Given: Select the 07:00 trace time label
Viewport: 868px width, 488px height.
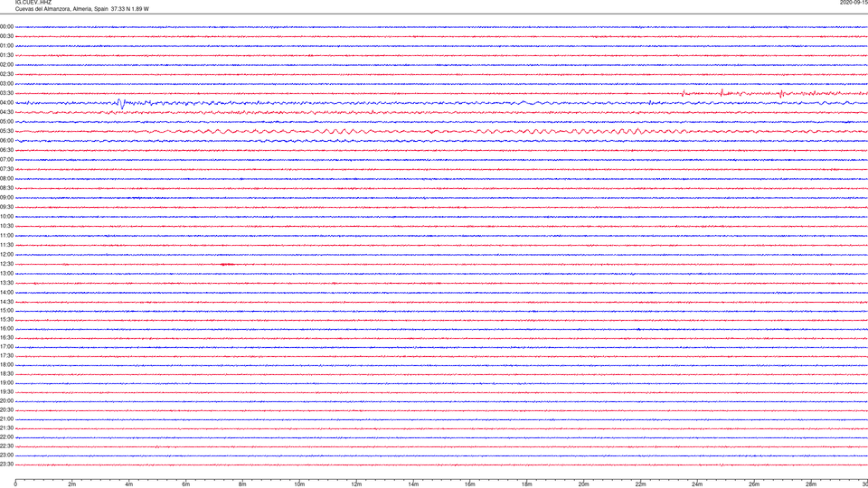Looking at the screenshot, I should click(6, 160).
